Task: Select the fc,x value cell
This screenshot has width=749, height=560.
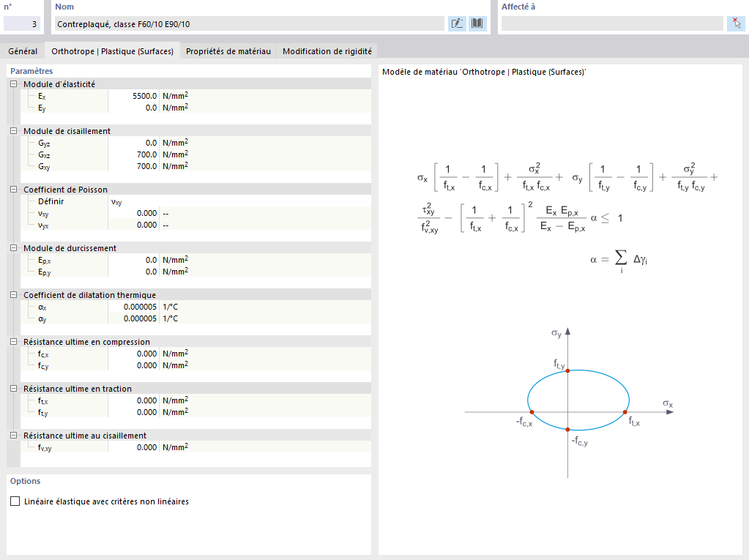Action: 133,354
